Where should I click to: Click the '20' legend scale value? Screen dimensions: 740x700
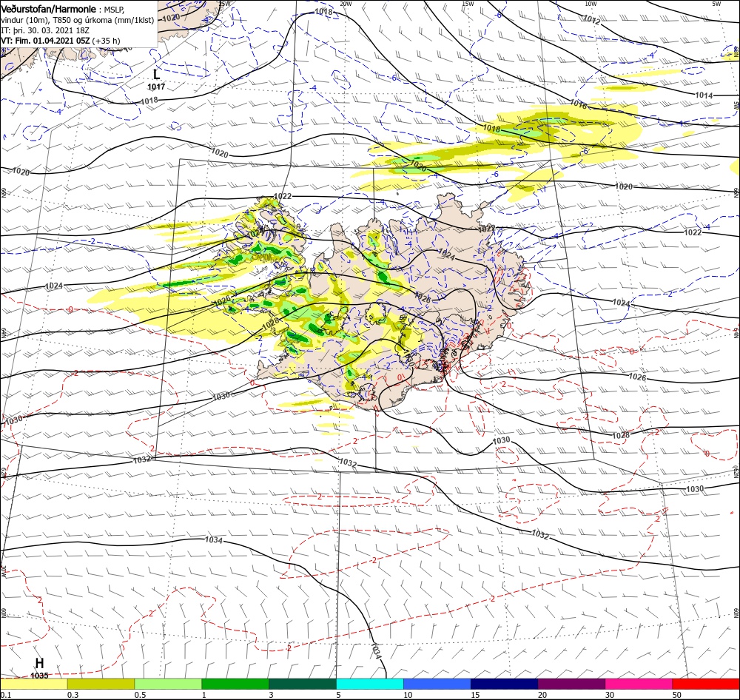click(542, 694)
